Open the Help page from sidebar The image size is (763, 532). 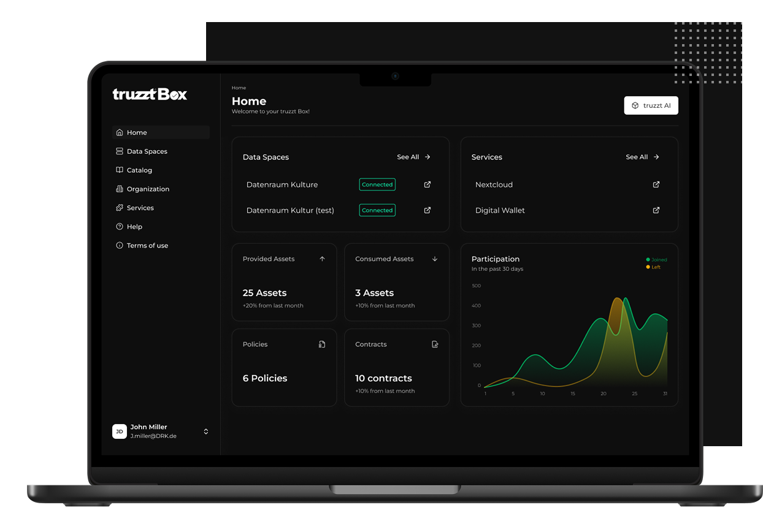(x=134, y=227)
